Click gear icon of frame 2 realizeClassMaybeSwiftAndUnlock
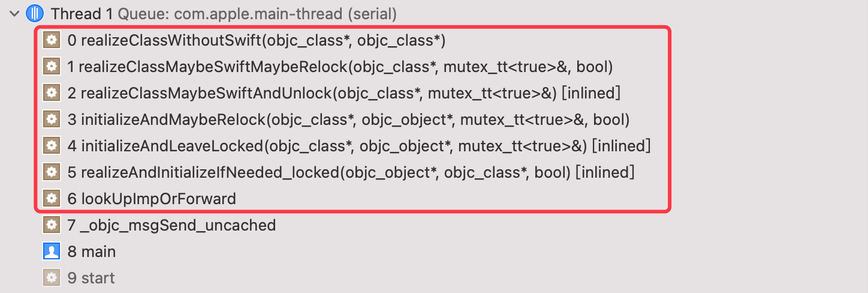This screenshot has height=293, width=868. point(52,93)
